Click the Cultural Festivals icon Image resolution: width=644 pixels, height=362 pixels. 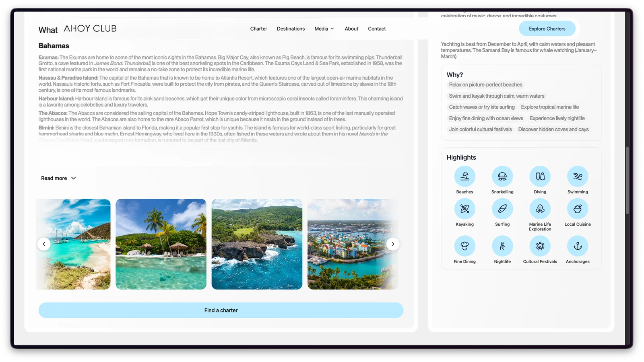click(x=540, y=246)
